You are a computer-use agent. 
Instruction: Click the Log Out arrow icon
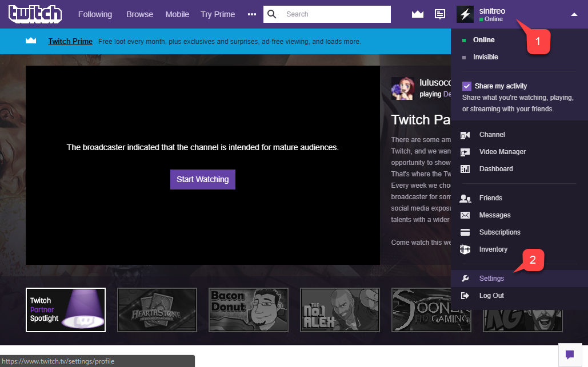[465, 296]
